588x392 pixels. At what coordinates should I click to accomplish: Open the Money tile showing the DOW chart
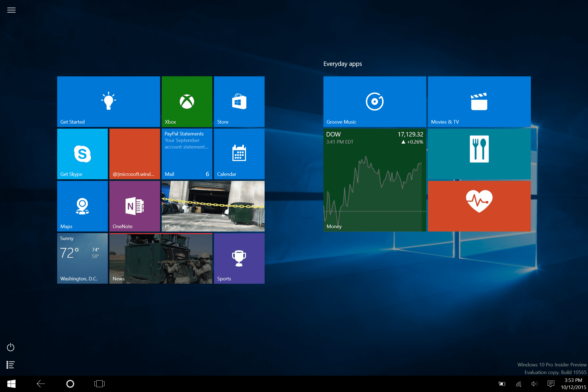tap(375, 180)
